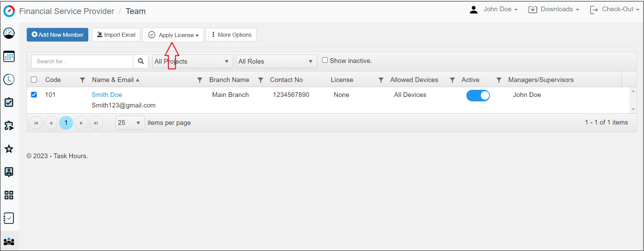Go to the first page of results
This screenshot has width=644, height=251.
tap(36, 123)
